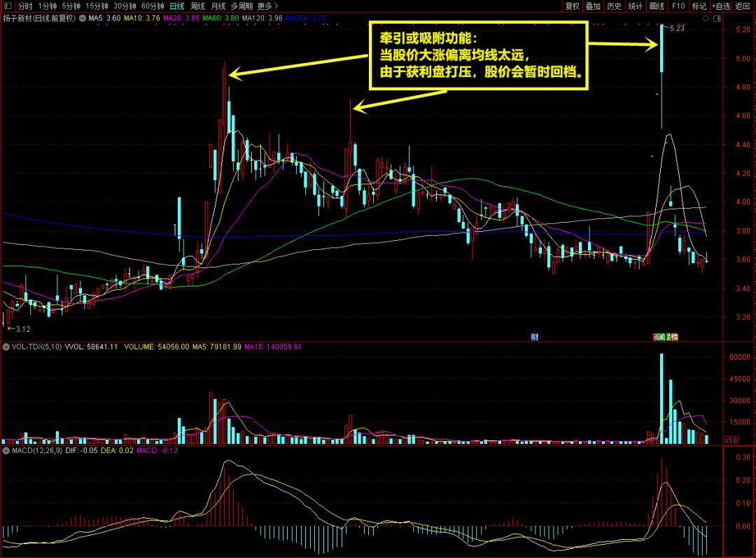756x558 pixels.
Task: Click the 5.23 peak price label
Action: [676, 29]
